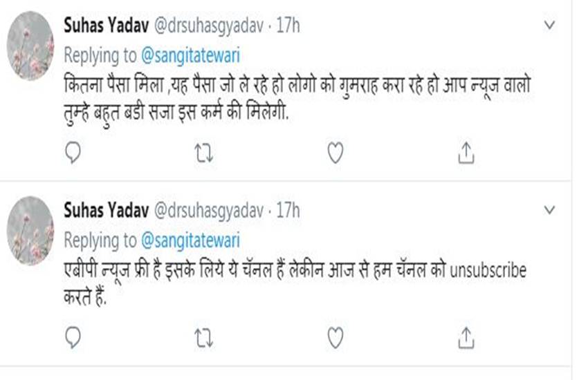Click Suhas Yadav name on the second tweet
Screen dimensions: 588x380
pos(102,210)
